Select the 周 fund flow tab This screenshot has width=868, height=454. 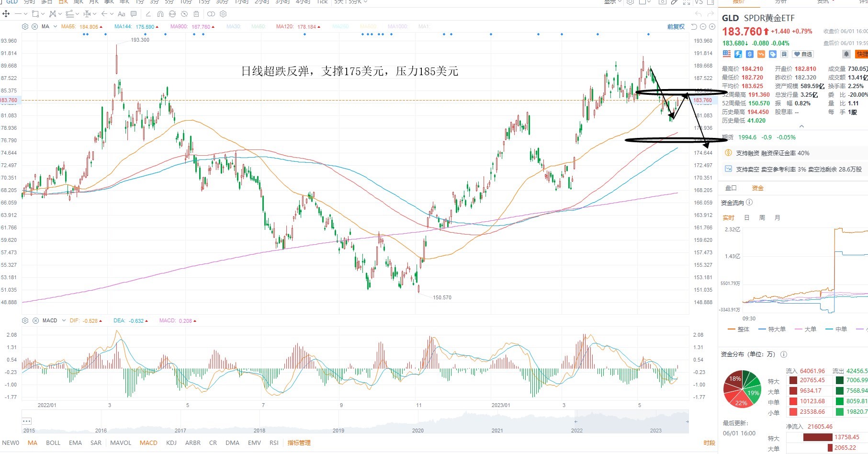coord(762,218)
